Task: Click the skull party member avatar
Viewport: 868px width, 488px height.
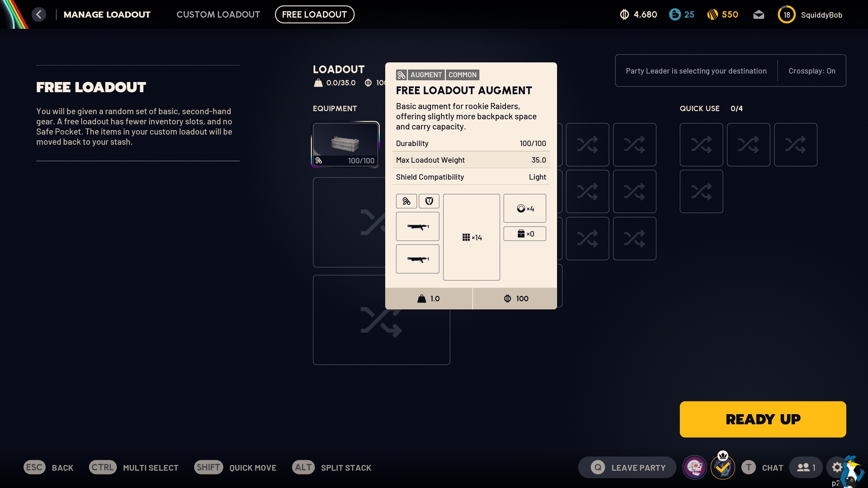Action: [694, 467]
